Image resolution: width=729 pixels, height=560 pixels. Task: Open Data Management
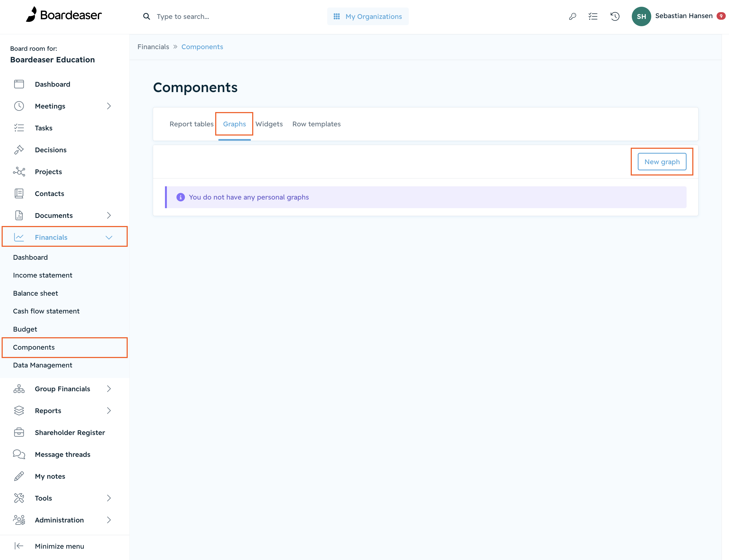tap(43, 365)
